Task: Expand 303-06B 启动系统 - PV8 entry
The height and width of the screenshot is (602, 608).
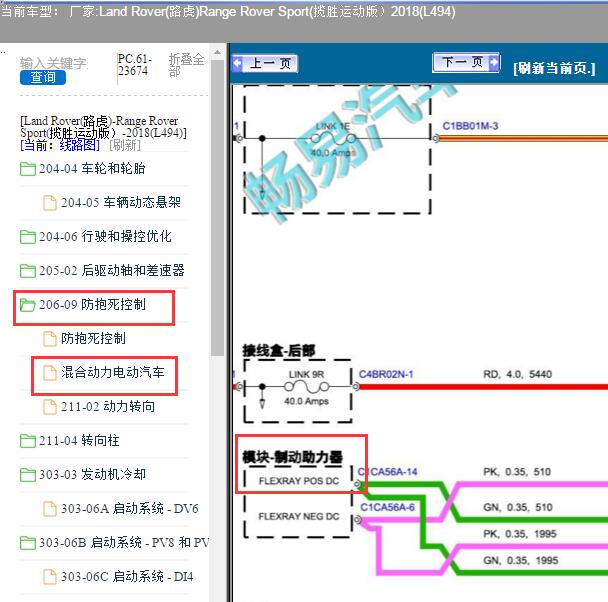Action: [124, 543]
